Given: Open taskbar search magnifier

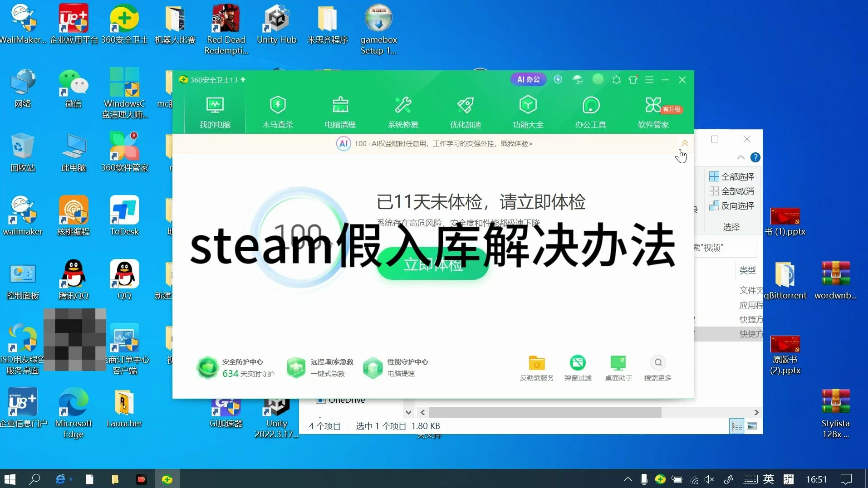Looking at the screenshot, I should tap(34, 479).
